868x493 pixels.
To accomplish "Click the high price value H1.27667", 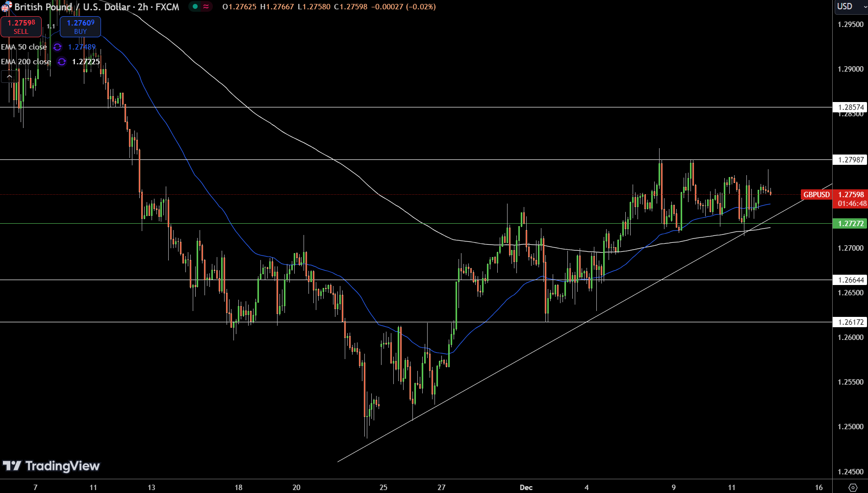I will 277,7.
